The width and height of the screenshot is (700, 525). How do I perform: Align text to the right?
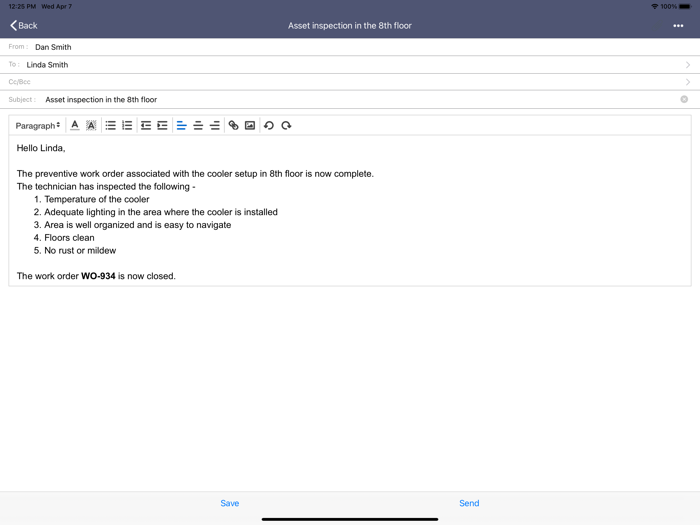[x=215, y=125]
